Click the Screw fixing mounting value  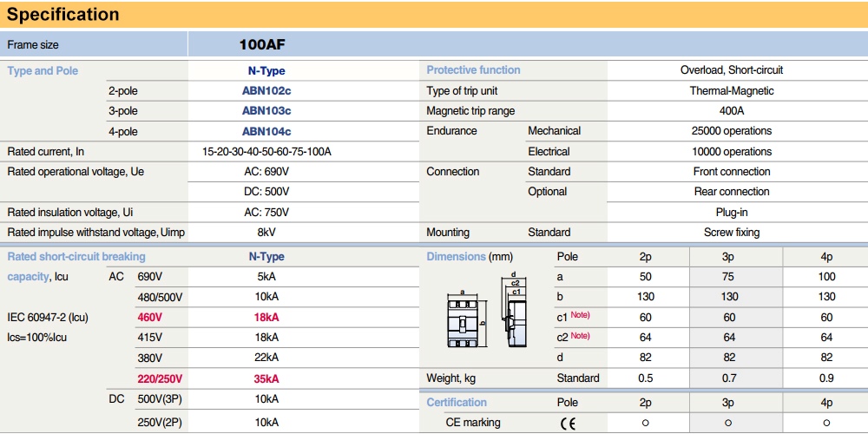(731, 233)
